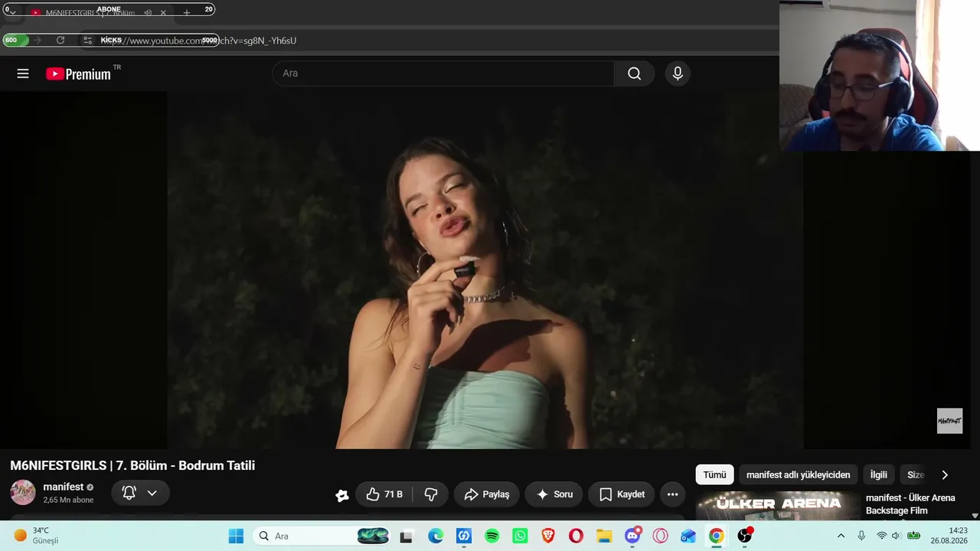Viewport: 980px width, 551px height.
Task: Dislike the video
Action: pos(431,494)
